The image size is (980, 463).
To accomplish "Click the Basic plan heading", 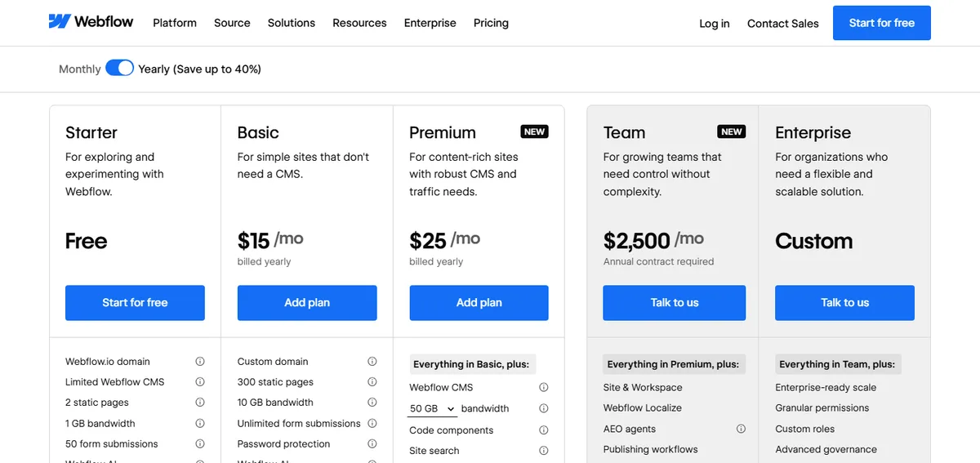I will [x=258, y=132].
